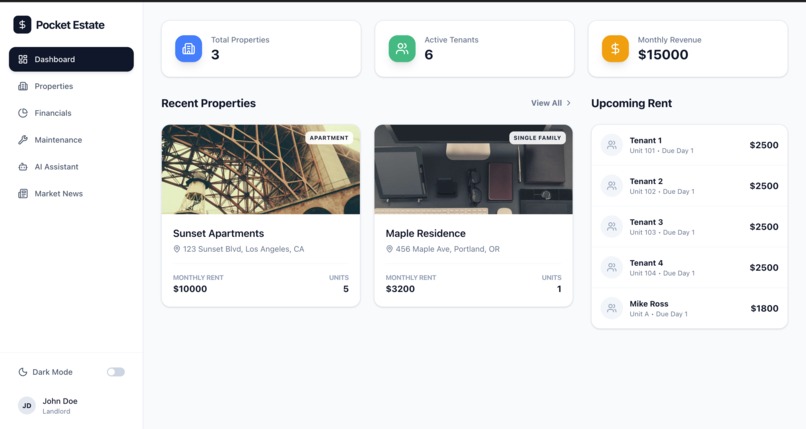Click the Properties building icon in sidebar
Viewport: 806px width, 429px height.
point(23,86)
